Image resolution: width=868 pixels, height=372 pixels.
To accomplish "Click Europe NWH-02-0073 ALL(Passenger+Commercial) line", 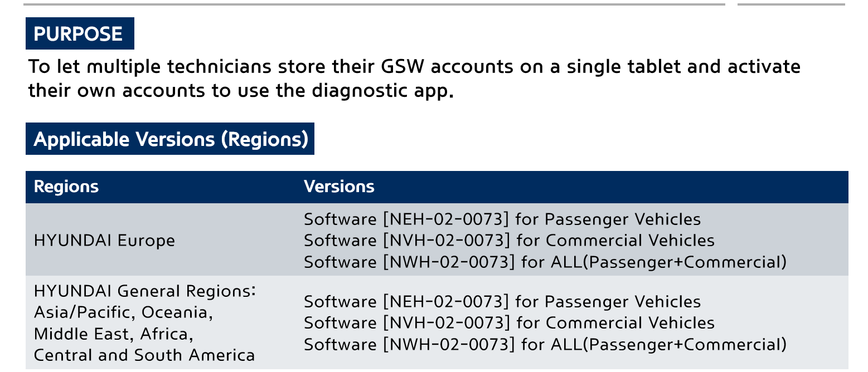I will click(x=545, y=262).
